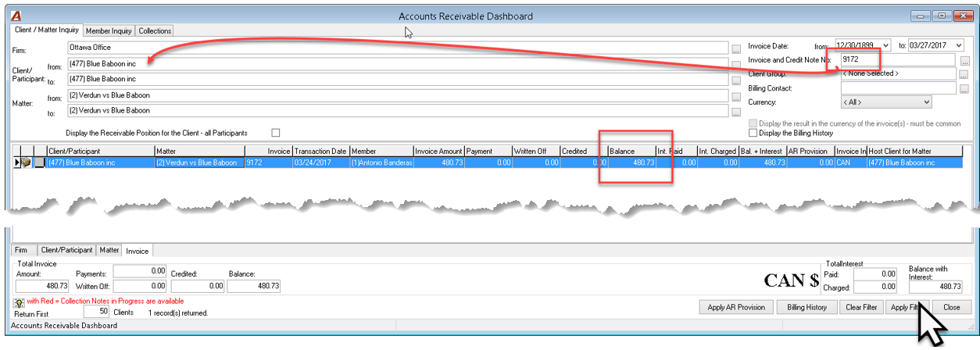Open the Billing Contact lookup ellipsis button
Image resolution: width=980 pixels, height=350 pixels.
[964, 88]
